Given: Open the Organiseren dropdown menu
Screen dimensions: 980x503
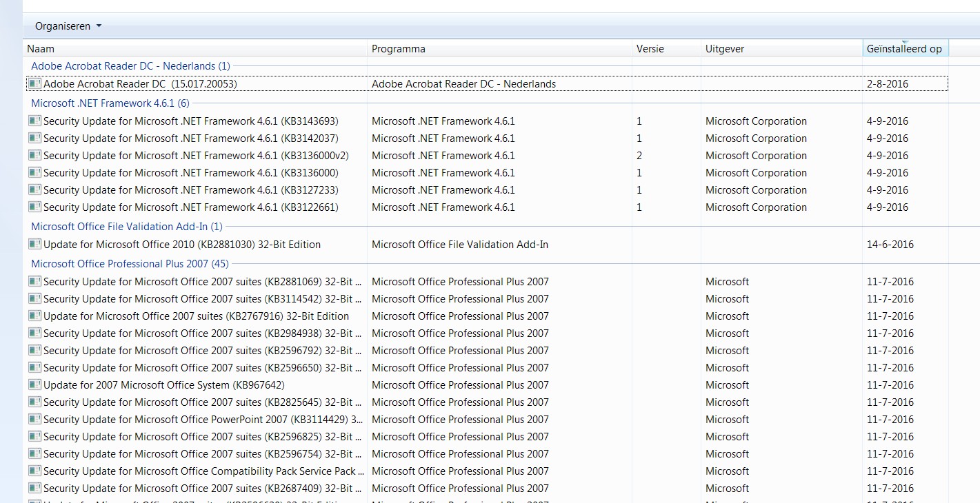Looking at the screenshot, I should tap(68, 26).
